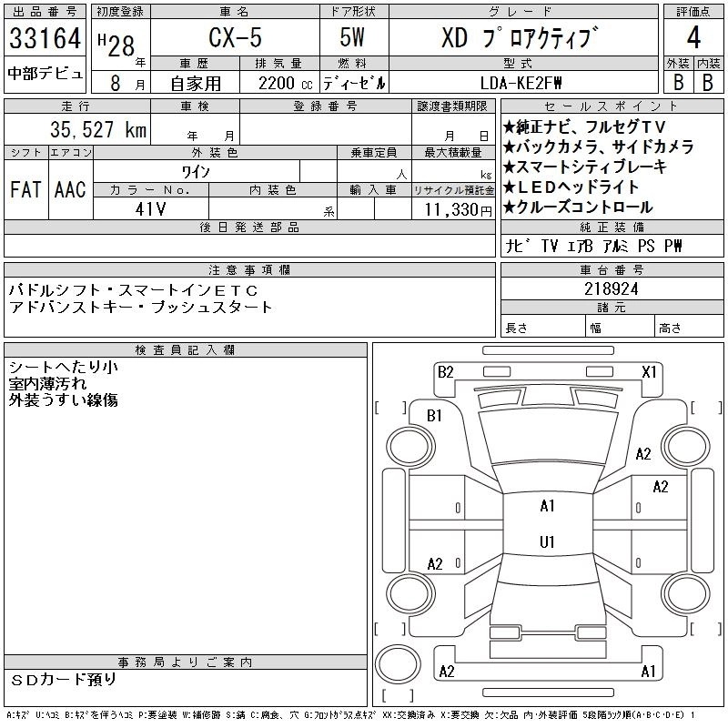Screen dimensions: 728x728
Task: Click the X1 mark on car diagram
Action: [649, 371]
